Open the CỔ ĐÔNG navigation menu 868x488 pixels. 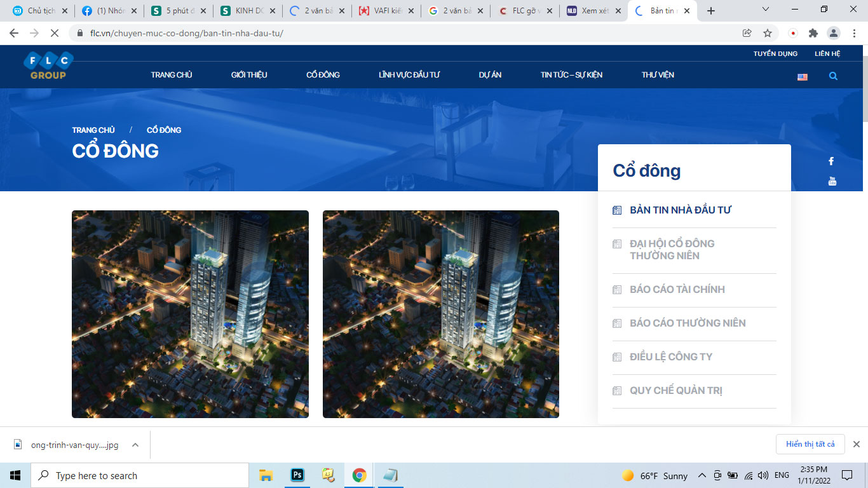pyautogui.click(x=323, y=75)
